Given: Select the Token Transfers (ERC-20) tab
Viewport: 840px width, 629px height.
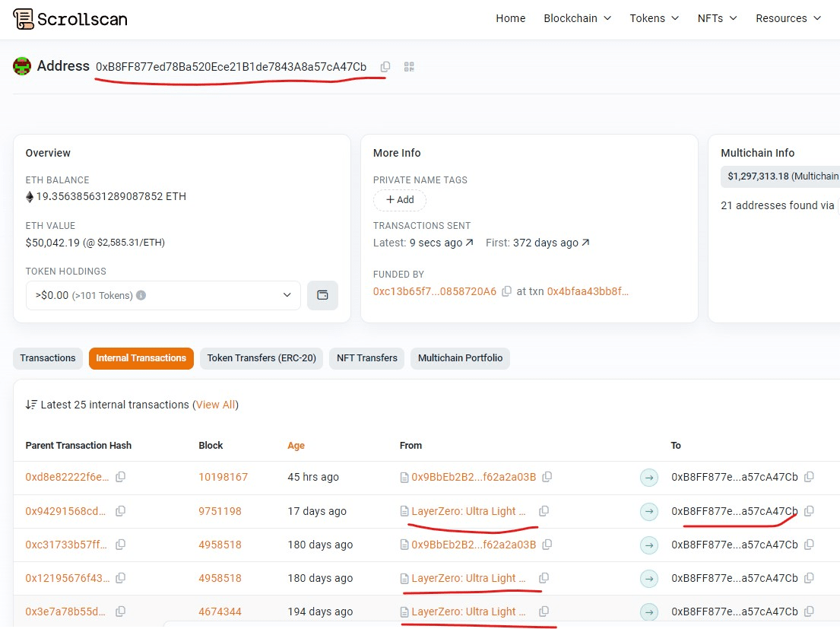Looking at the screenshot, I should 262,358.
